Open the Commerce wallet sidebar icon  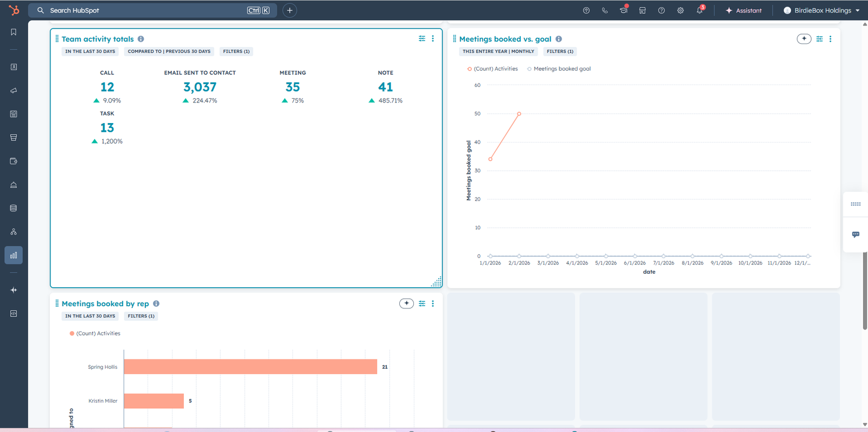tap(14, 161)
